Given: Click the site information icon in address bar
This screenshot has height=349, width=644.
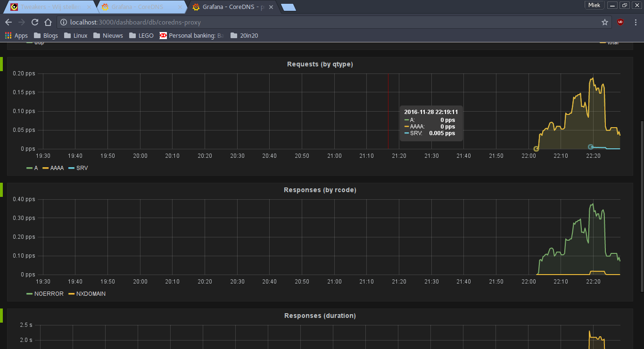Looking at the screenshot, I should (64, 22).
